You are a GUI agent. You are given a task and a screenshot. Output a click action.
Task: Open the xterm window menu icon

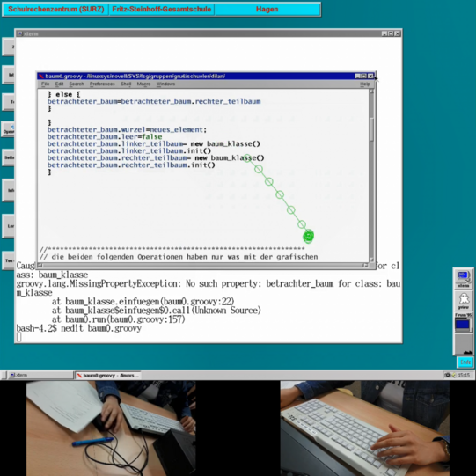tap(19, 33)
